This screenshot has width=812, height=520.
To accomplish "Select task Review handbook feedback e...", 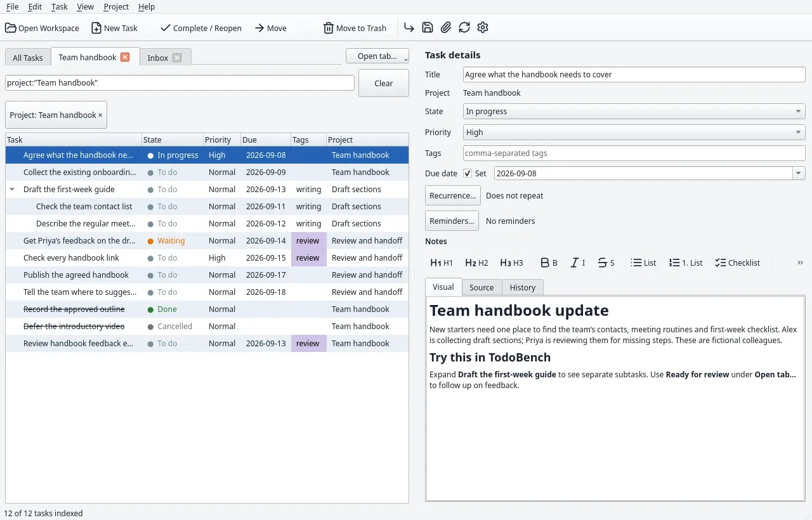I will pos(207,344).
